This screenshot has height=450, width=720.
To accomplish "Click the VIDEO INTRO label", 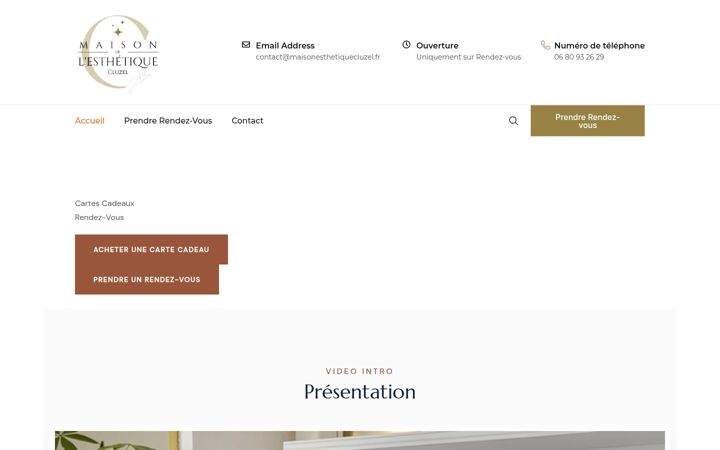I will [360, 371].
